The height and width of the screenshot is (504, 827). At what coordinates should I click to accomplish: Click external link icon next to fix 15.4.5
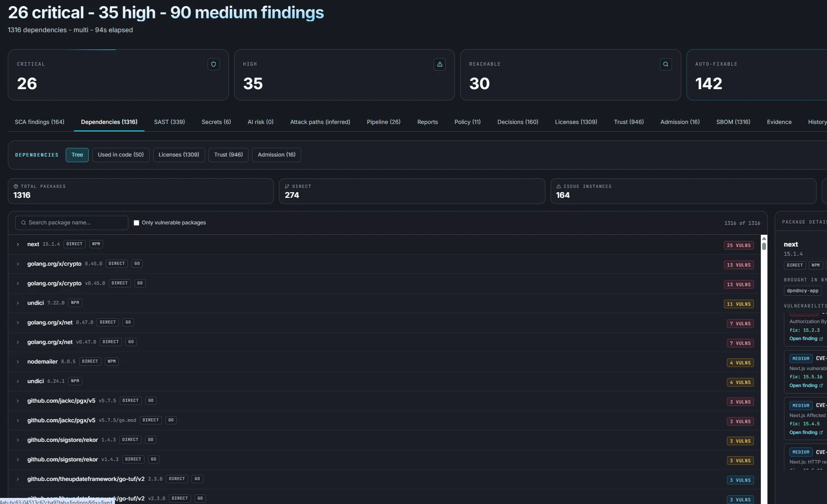(x=821, y=433)
